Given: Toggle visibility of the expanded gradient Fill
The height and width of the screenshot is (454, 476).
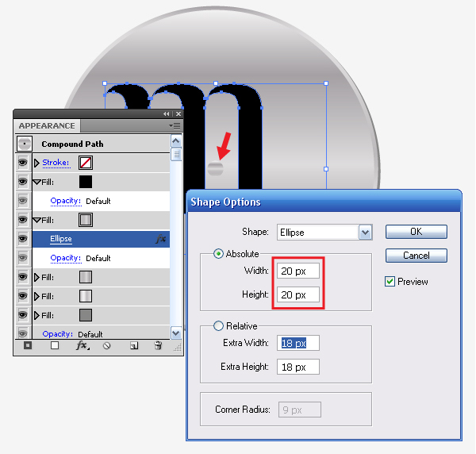Looking at the screenshot, I should point(23,220).
